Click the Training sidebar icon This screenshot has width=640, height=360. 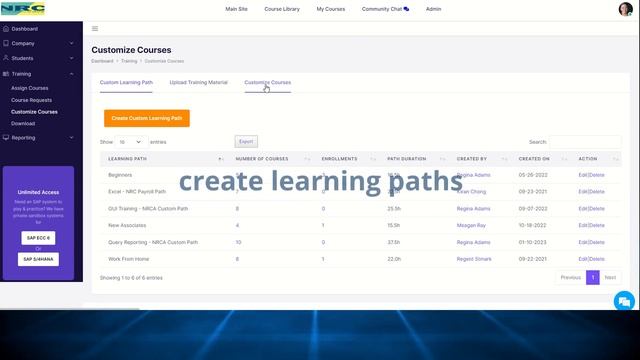point(6,74)
